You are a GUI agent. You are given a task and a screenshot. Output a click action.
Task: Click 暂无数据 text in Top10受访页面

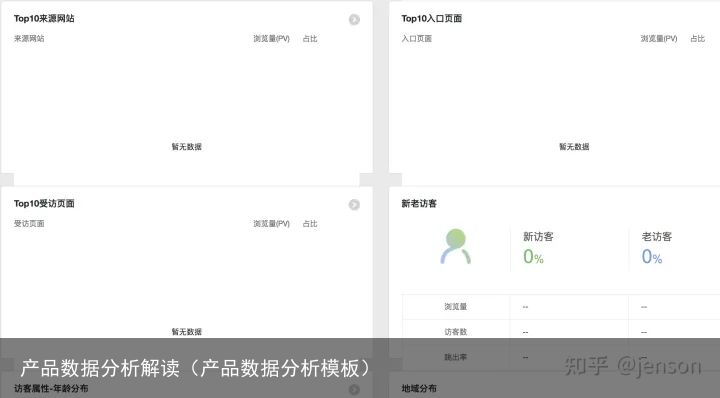(x=186, y=331)
